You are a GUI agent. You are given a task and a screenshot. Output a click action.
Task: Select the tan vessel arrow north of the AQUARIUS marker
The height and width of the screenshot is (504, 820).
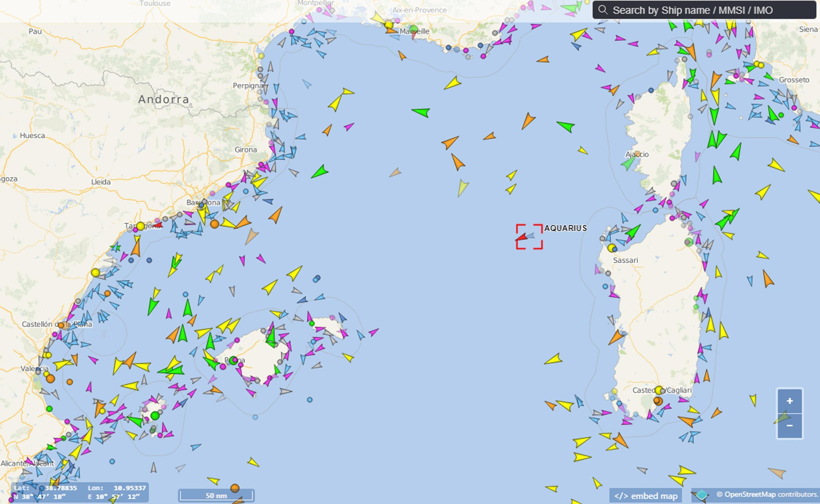pyautogui.click(x=396, y=172)
